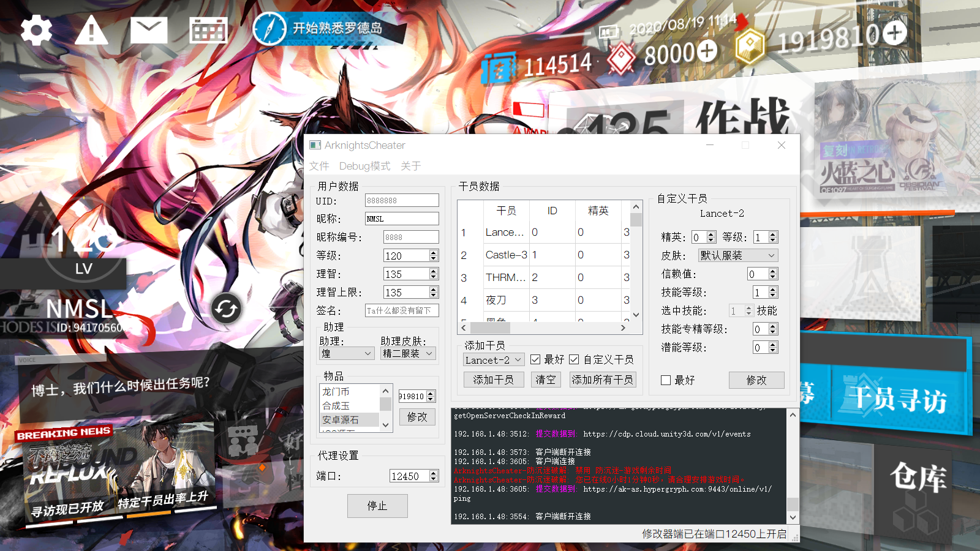Click 修改 button under item amount
Screen dimensions: 980x551
pos(417,416)
